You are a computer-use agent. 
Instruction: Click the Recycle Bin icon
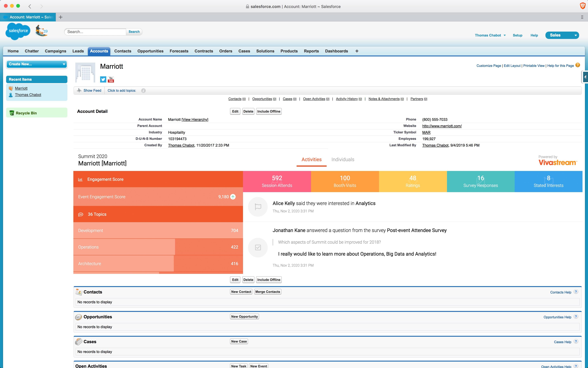pos(12,113)
